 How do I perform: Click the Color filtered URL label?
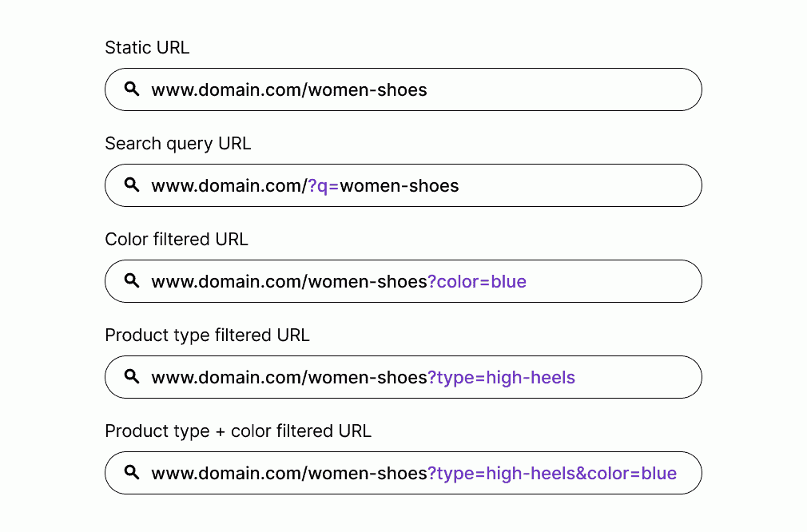coord(177,240)
